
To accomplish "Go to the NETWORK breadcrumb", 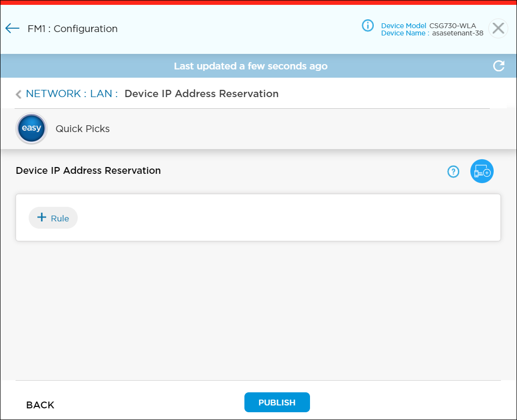I will tap(53, 94).
